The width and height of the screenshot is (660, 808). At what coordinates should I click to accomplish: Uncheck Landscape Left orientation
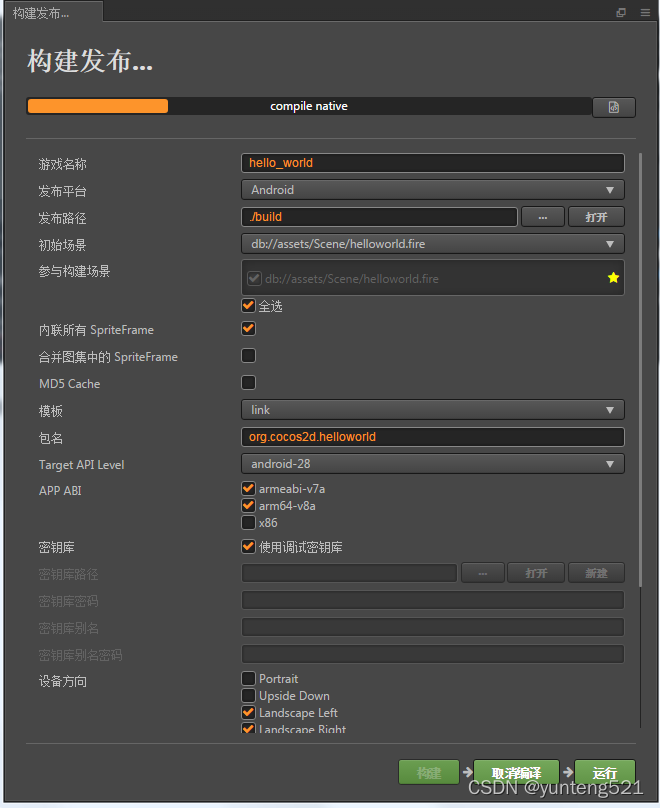(x=248, y=712)
